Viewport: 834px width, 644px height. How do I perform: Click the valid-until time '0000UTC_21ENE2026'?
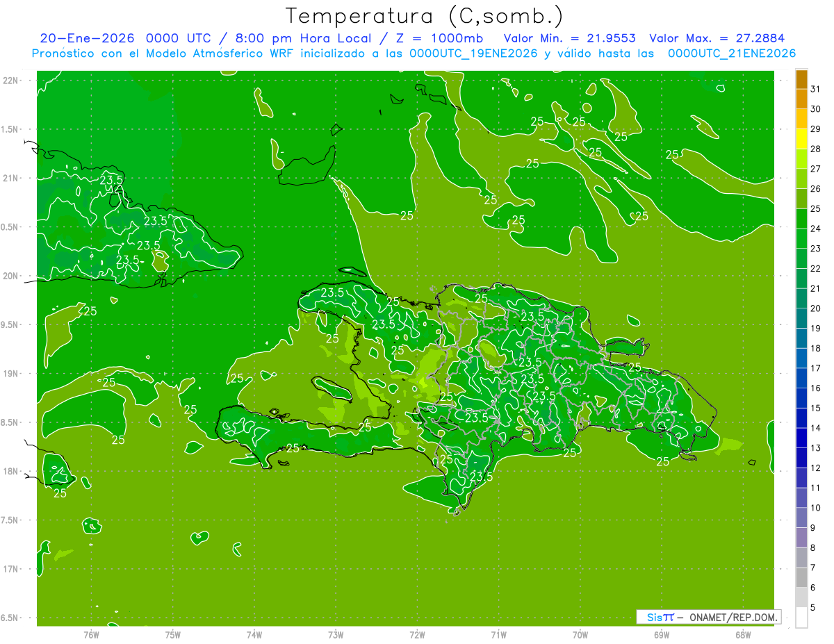pos(731,53)
